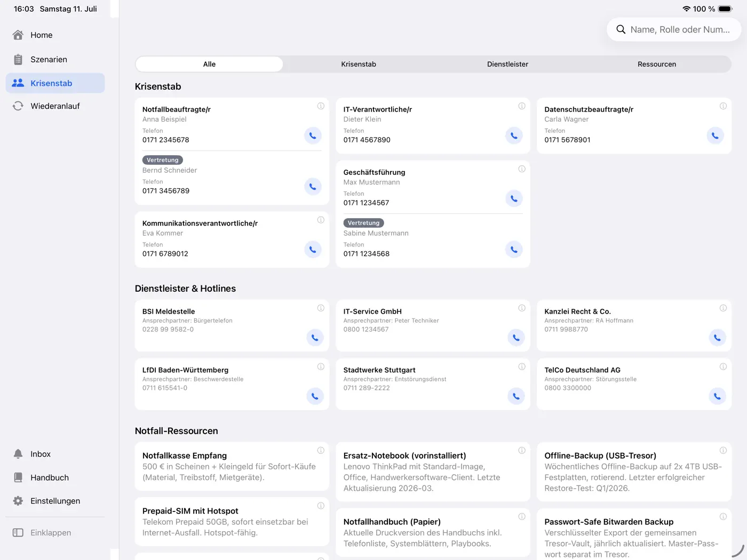This screenshot has height=560, width=747.
Task: Open Krisenstab sidebar item
Action: (55, 83)
